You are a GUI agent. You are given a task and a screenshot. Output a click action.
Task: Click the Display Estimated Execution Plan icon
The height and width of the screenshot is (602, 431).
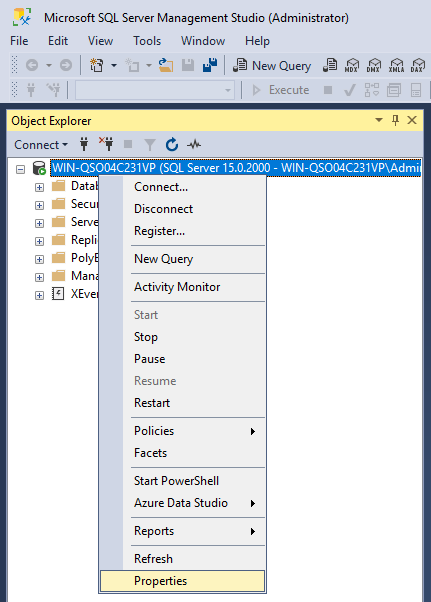[372, 90]
